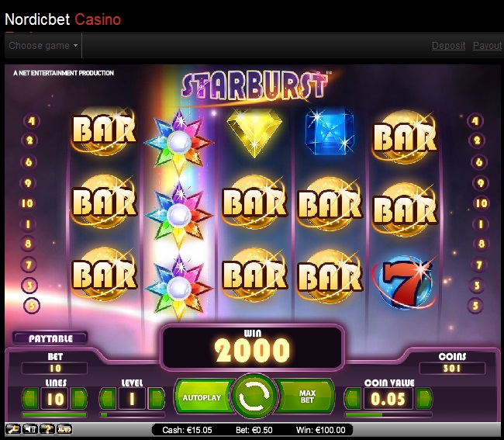504x440 pixels.
Task: Open help via the question mark icon
Action: pos(47,429)
